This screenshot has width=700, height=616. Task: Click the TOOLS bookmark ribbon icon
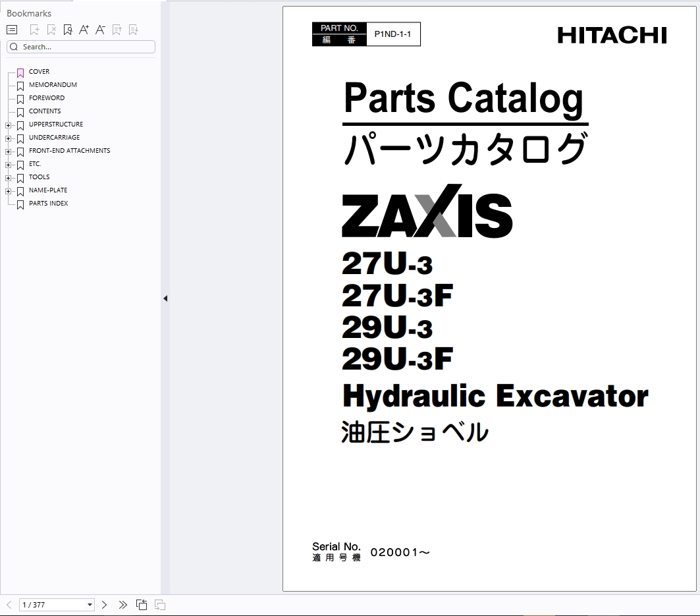[x=20, y=179]
